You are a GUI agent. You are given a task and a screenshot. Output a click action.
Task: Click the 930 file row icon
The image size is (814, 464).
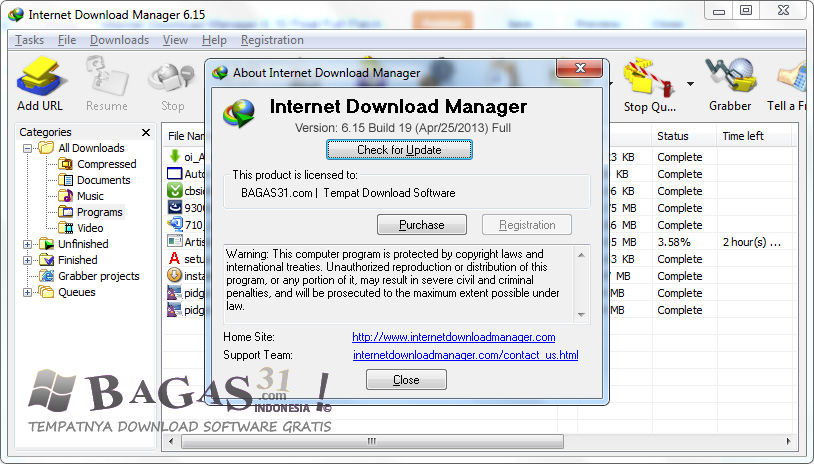[x=174, y=207]
